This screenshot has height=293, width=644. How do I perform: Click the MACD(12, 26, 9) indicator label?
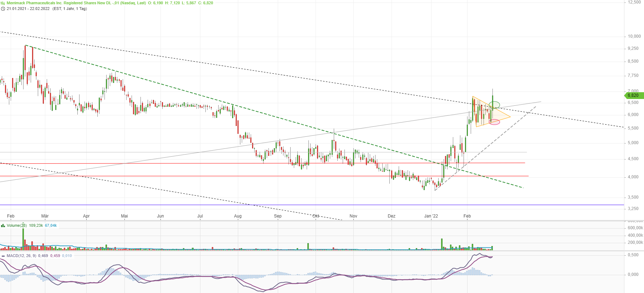(21, 256)
